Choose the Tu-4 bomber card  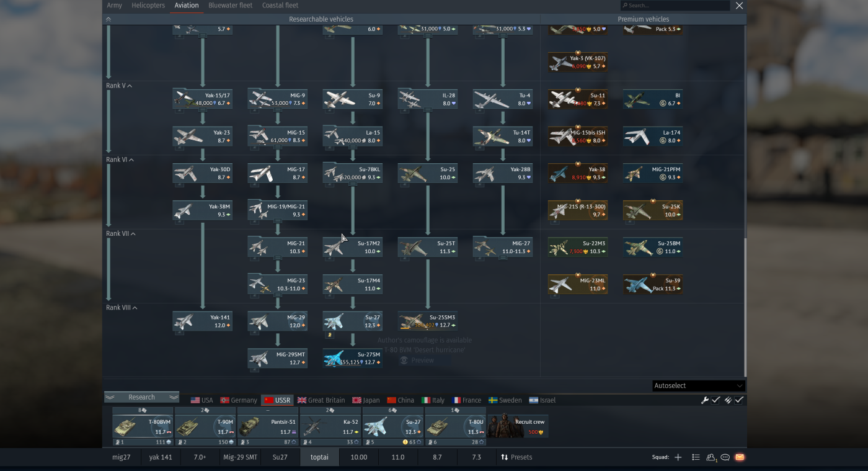(503, 99)
